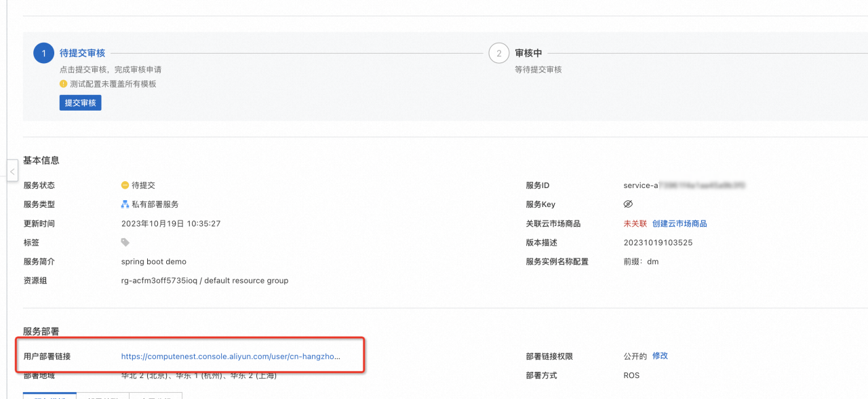The width and height of the screenshot is (868, 399).
Task: Open the computenest.console.aliyun.com user deployment link
Action: 231,356
